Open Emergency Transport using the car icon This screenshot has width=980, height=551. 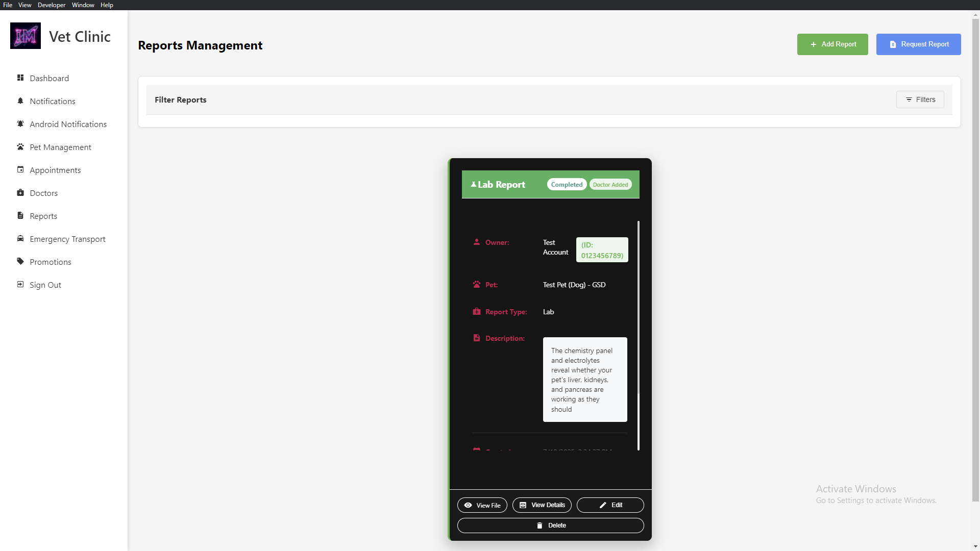click(20, 239)
